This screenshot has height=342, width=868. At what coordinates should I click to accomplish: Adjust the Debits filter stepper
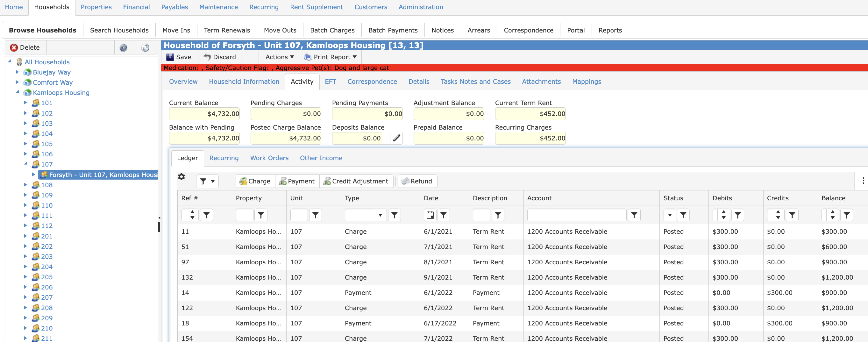click(x=724, y=215)
